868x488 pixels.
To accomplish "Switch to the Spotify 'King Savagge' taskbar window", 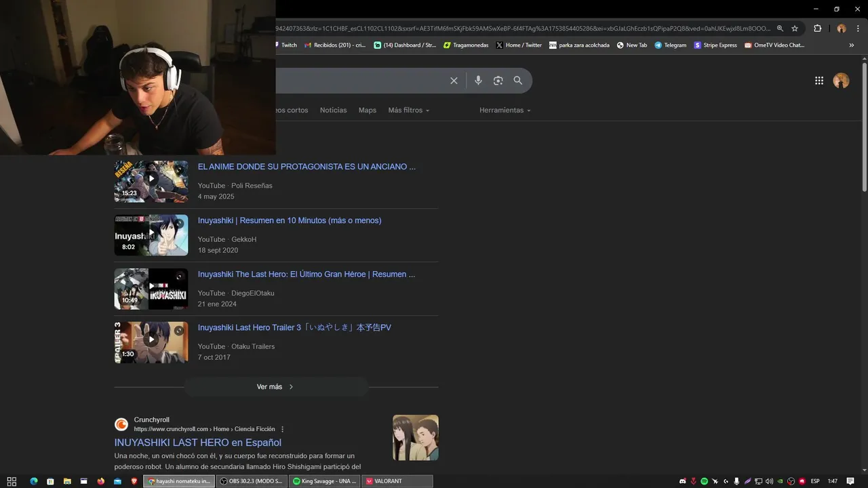I will click(x=324, y=481).
